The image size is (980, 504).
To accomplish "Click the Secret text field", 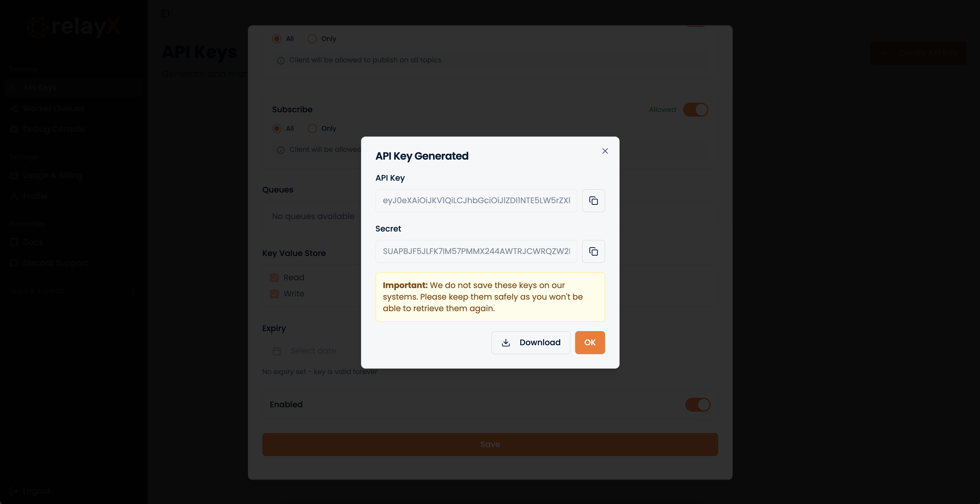I will [476, 251].
